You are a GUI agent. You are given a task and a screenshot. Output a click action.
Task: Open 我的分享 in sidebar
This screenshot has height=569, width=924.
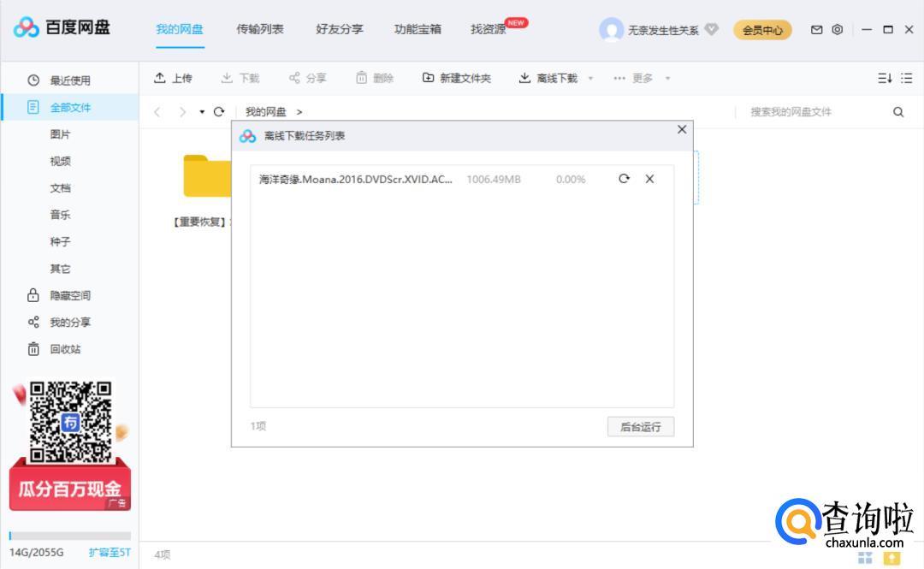pos(69,323)
